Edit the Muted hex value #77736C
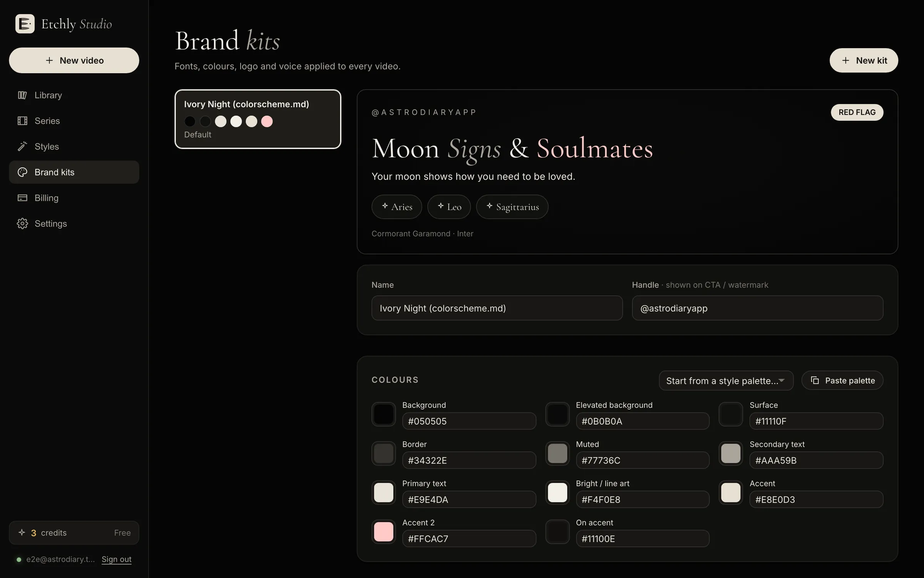 (x=643, y=460)
